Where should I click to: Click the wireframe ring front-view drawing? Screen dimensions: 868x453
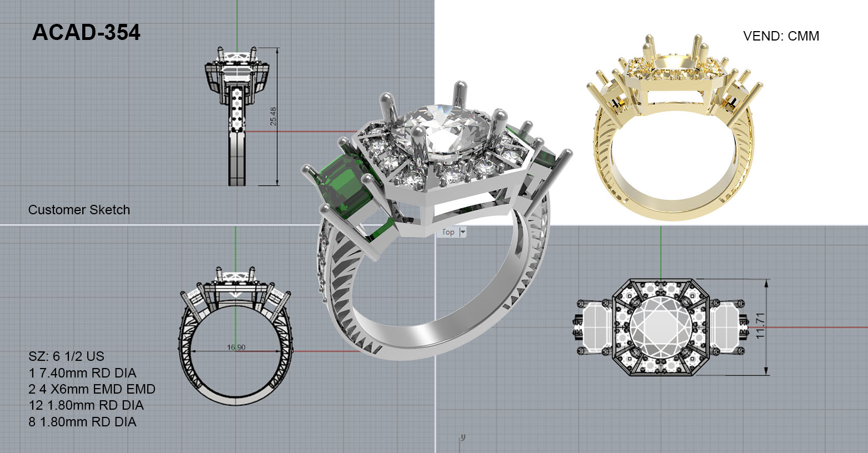click(236, 336)
